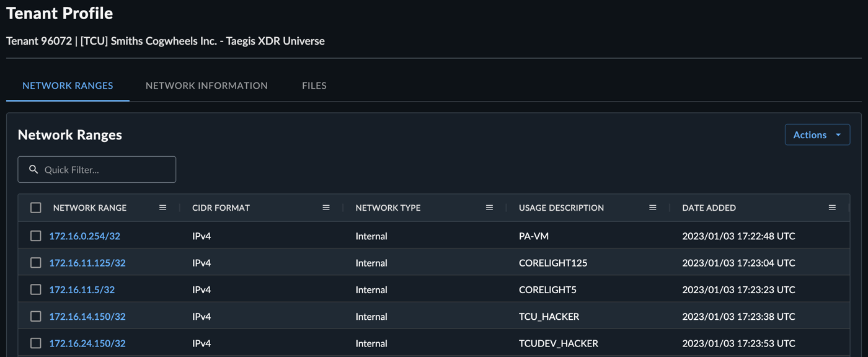
Task: Switch to the Network Information tab
Action: coord(206,86)
